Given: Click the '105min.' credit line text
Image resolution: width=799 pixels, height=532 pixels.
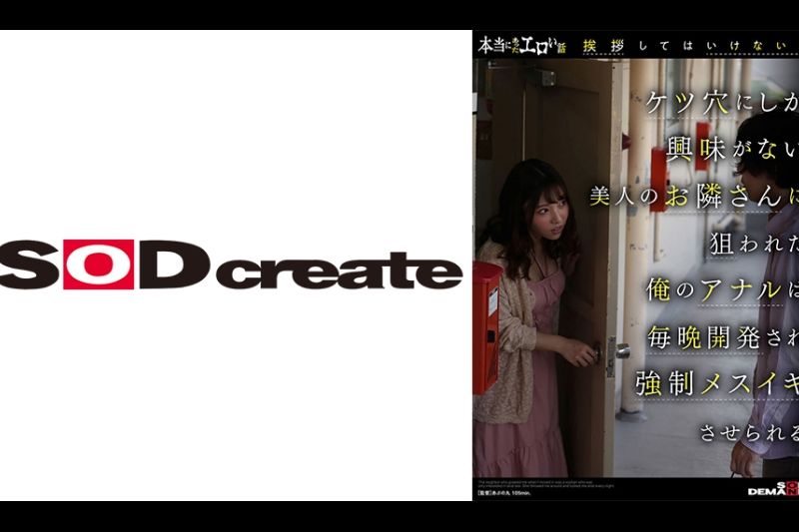Looking at the screenshot, I should tap(504, 493).
